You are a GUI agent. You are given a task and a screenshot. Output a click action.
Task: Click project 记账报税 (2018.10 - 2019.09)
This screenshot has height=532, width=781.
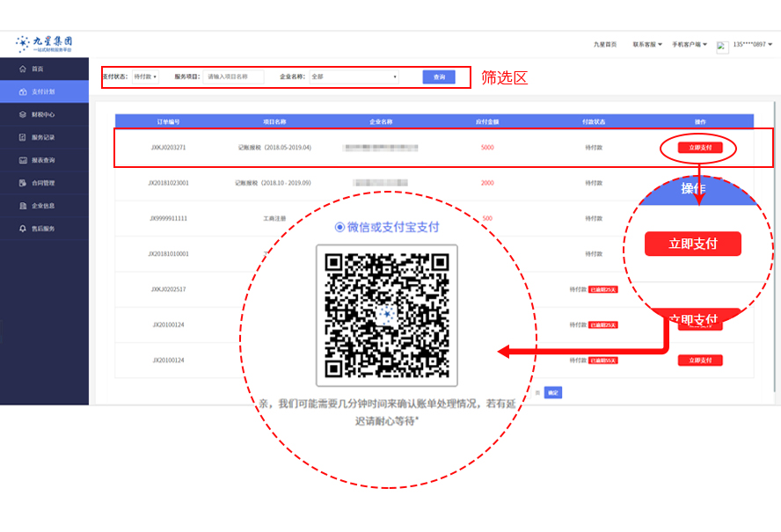click(x=273, y=183)
